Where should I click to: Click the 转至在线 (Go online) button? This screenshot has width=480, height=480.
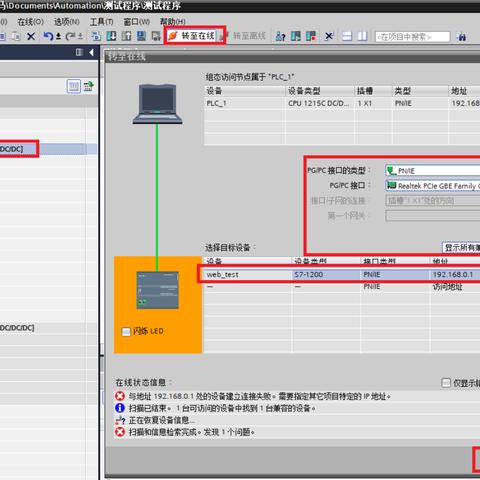pos(192,36)
